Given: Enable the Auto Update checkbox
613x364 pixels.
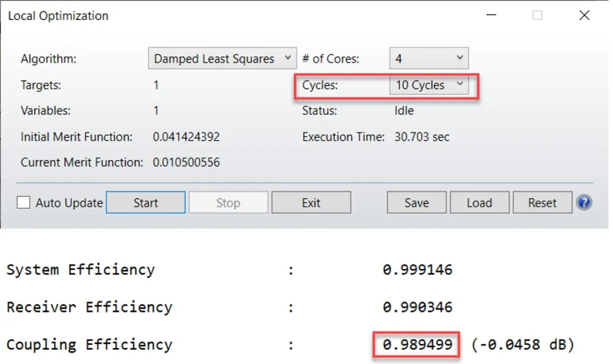Looking at the screenshot, I should point(24,203).
